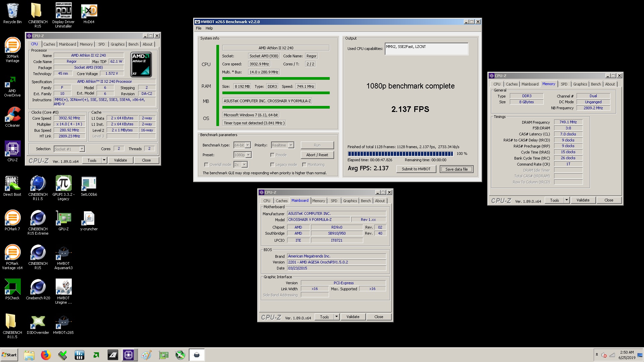Open the Priority Realtime dropdown

291,145
